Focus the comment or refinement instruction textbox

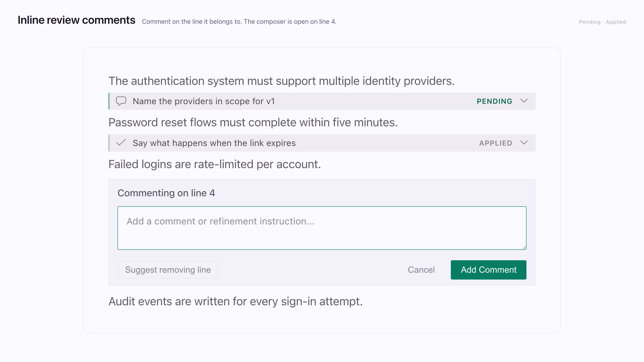coord(322,228)
